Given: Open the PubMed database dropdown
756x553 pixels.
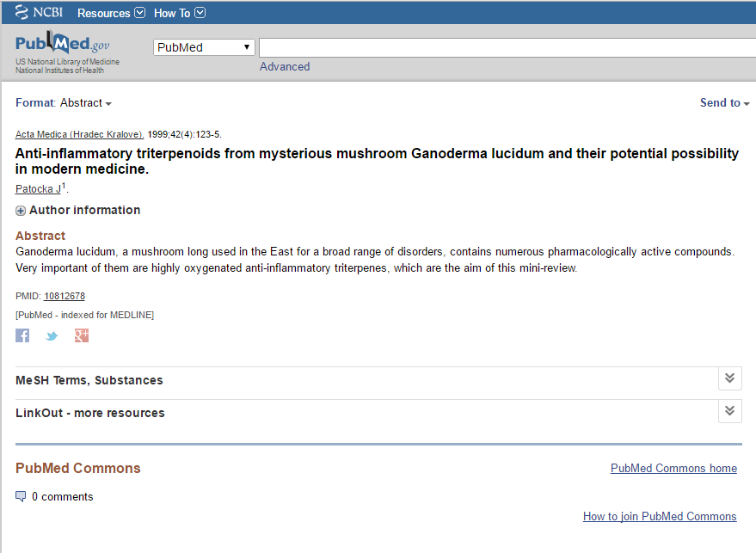Looking at the screenshot, I should tap(204, 47).
